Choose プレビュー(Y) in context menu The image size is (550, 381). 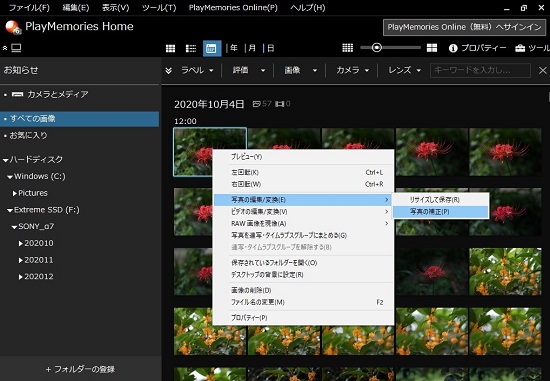[303, 157]
